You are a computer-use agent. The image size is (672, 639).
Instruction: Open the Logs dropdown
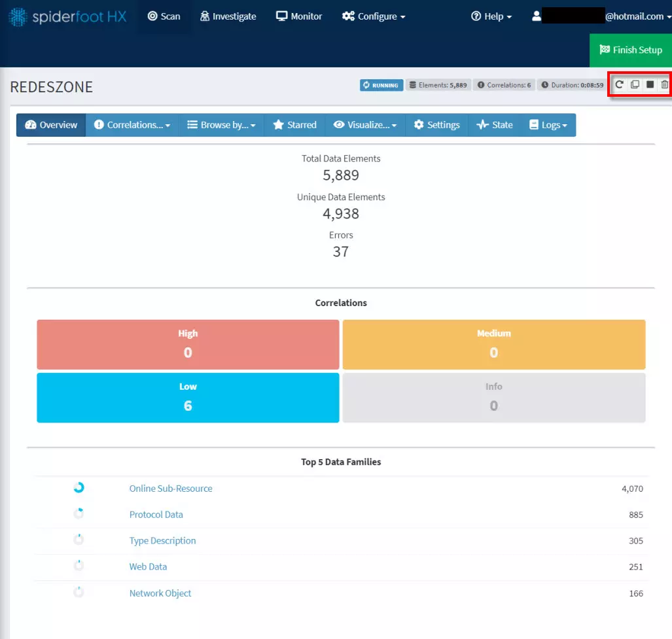548,125
